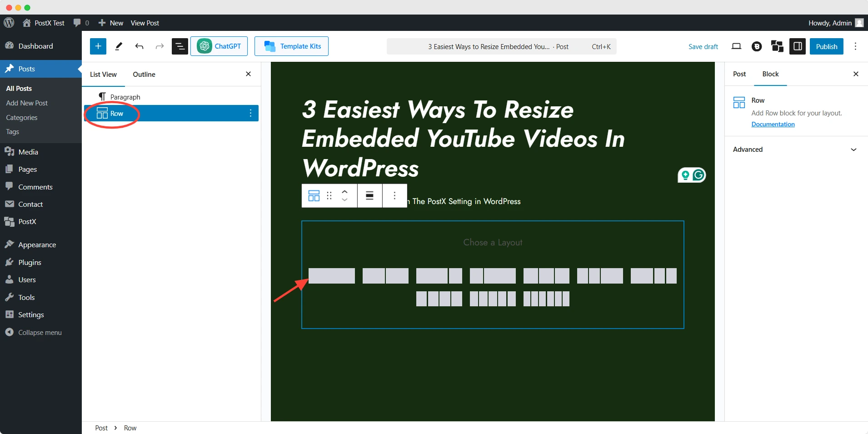Viewport: 868px width, 434px height.
Task: Select the Tools pencil icon
Action: coord(119,46)
